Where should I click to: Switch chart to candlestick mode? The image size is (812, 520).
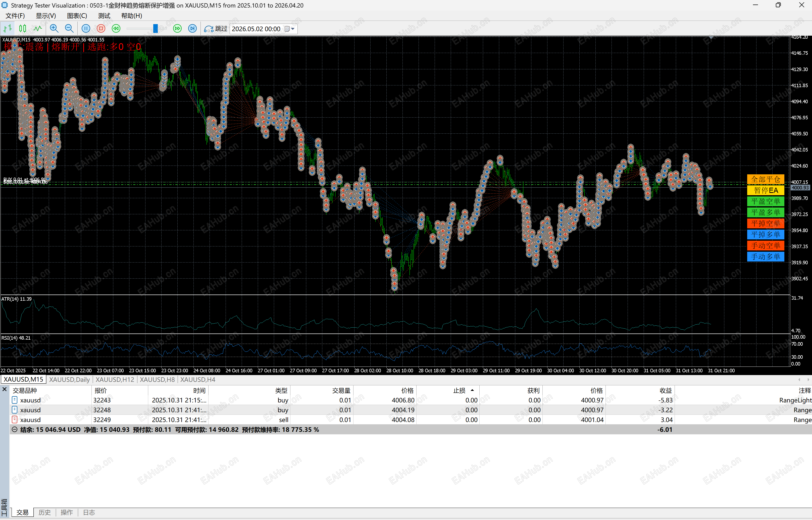[x=23, y=28]
